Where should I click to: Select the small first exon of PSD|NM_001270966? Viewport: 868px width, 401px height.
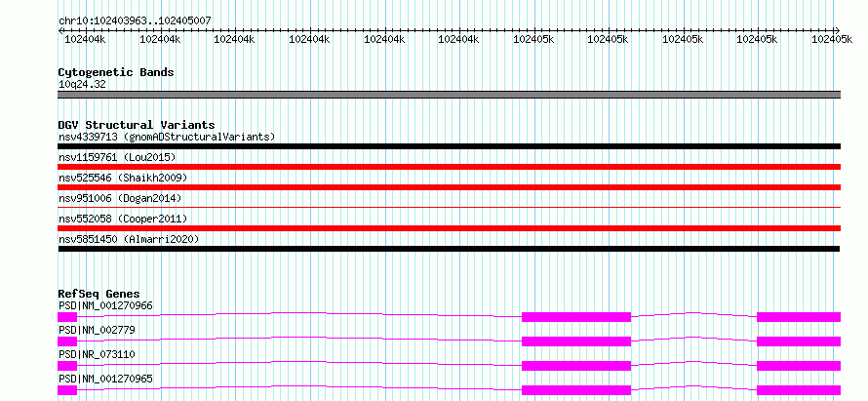coord(67,317)
